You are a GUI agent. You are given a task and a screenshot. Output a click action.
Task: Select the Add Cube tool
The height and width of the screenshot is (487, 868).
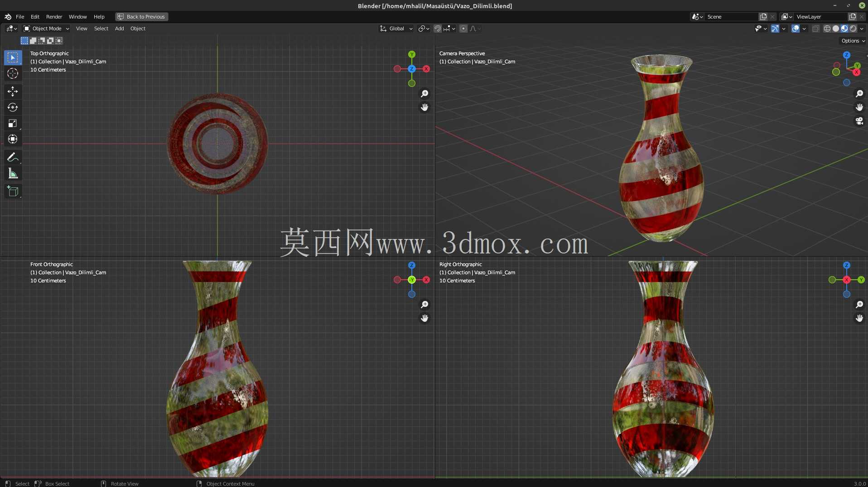(x=13, y=191)
